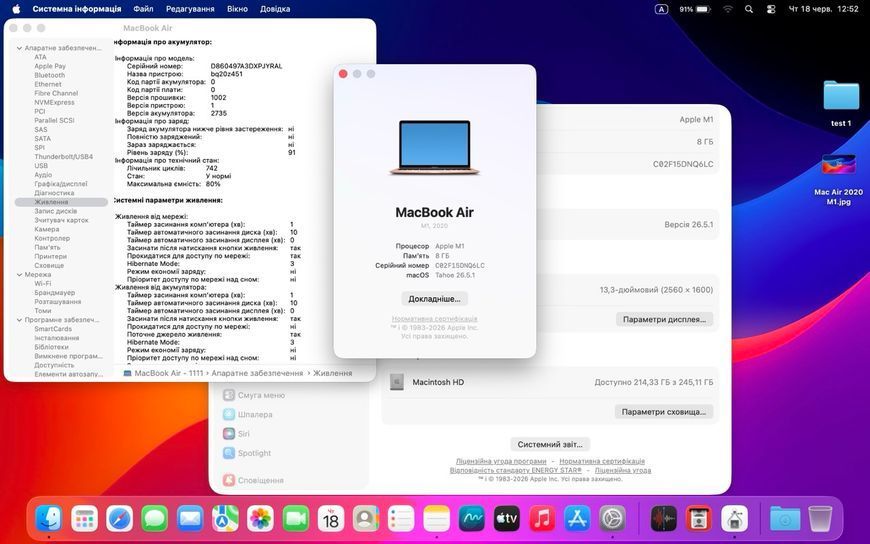Open test 1 folder on desktop
The image size is (870, 544).
point(841,104)
